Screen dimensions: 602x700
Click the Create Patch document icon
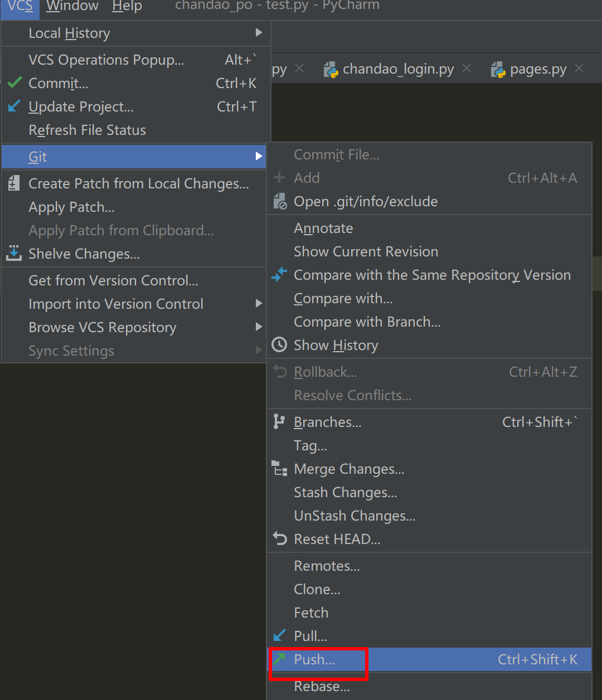tap(14, 183)
